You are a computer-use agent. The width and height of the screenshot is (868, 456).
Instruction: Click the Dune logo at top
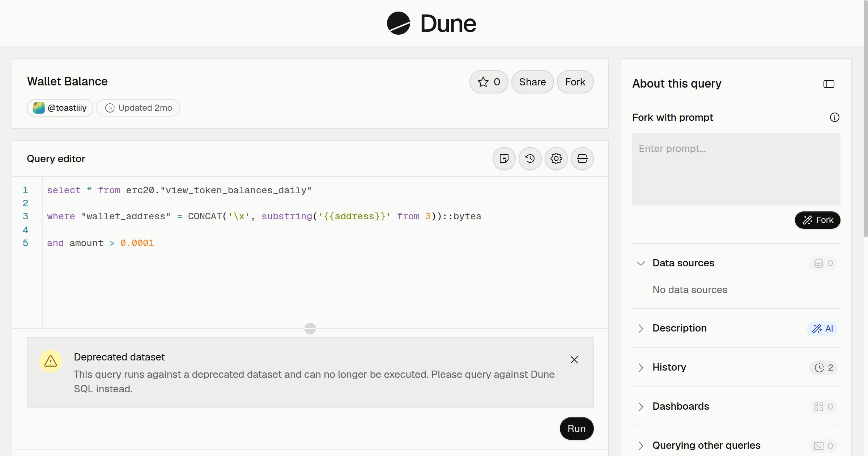point(431,23)
